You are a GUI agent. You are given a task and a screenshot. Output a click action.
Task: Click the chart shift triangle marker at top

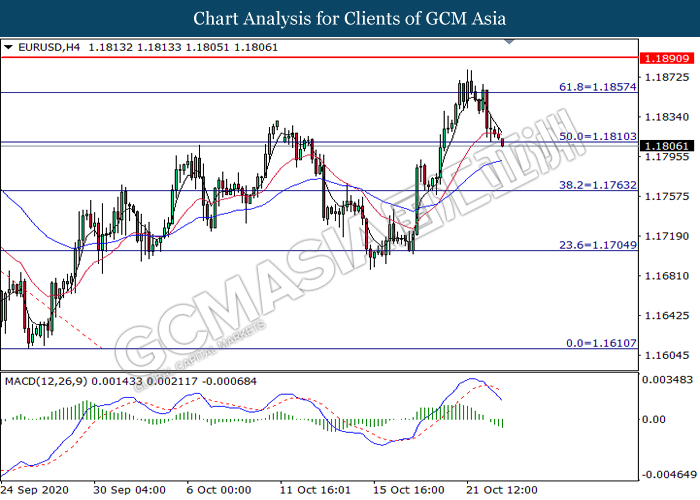[x=509, y=42]
